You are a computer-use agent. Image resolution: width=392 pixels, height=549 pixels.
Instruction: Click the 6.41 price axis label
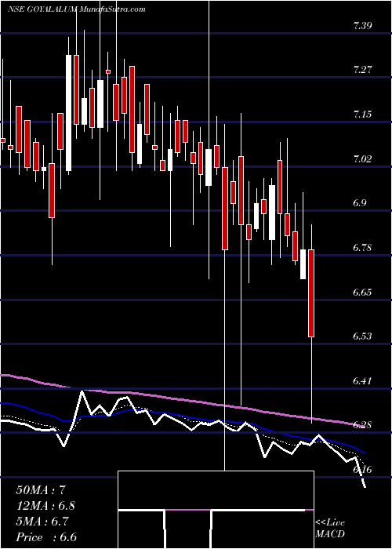click(x=362, y=380)
